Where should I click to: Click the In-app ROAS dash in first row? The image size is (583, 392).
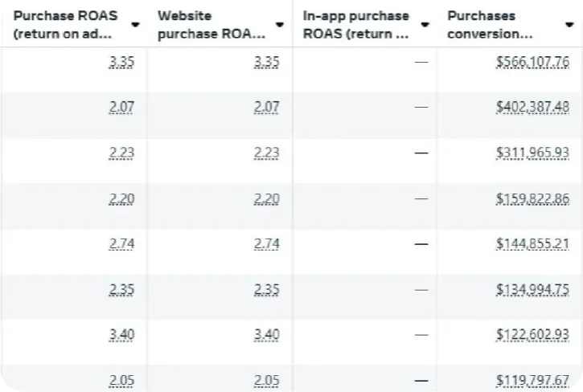(x=421, y=62)
